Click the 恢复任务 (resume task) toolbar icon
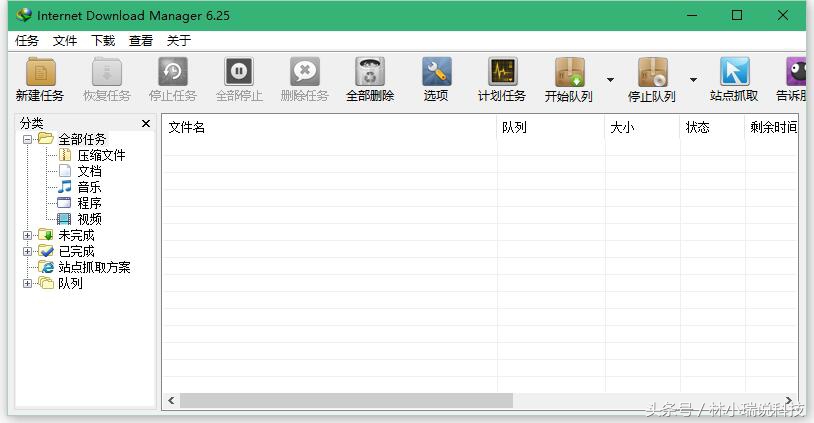This screenshot has height=423, width=814. click(106, 73)
